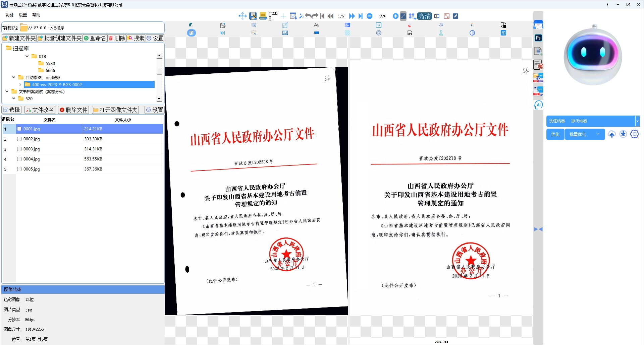644x345 pixels.
Task: Click the AI head icon in sidebar
Action: coord(538,105)
